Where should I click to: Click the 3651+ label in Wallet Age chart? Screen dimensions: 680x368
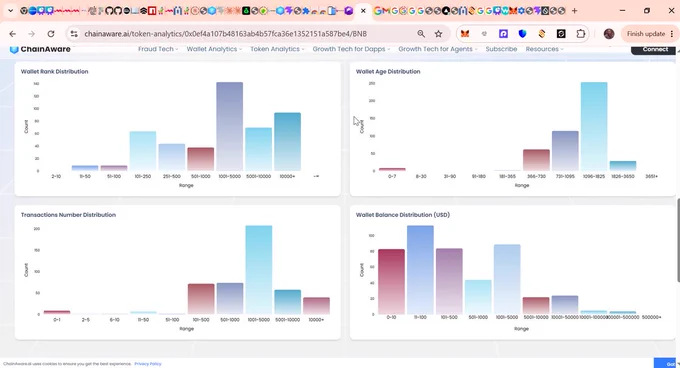(651, 176)
